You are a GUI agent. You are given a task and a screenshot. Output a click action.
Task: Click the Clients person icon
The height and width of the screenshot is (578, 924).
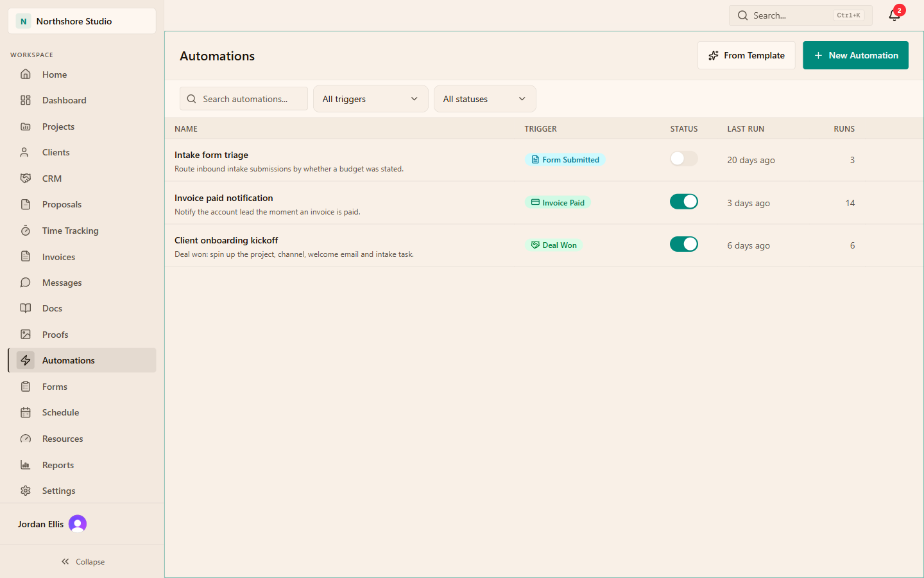point(26,152)
